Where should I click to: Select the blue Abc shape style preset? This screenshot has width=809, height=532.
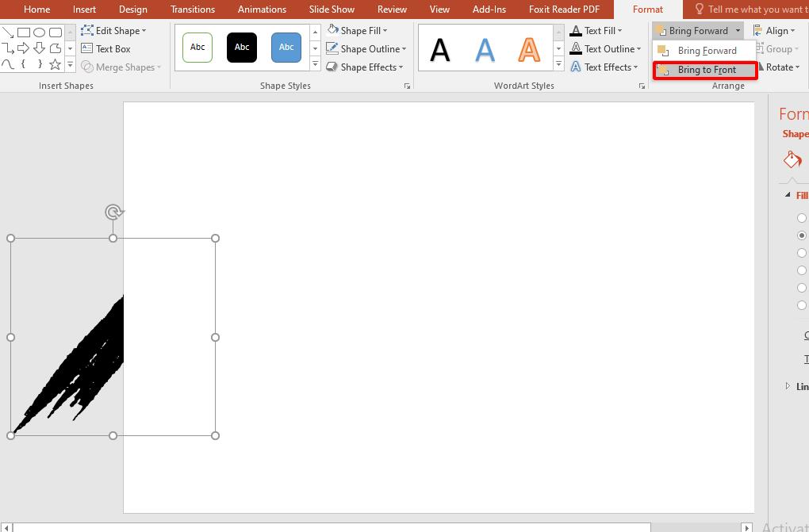pyautogui.click(x=286, y=47)
